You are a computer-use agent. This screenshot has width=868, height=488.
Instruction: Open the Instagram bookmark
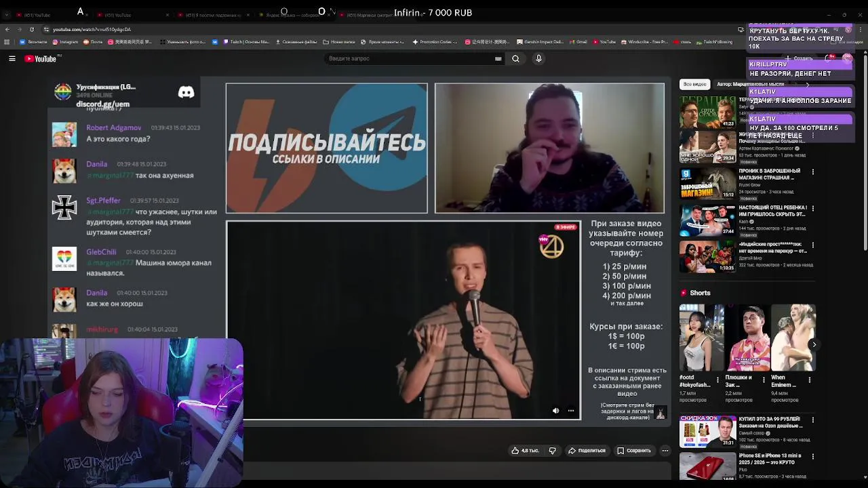65,42
